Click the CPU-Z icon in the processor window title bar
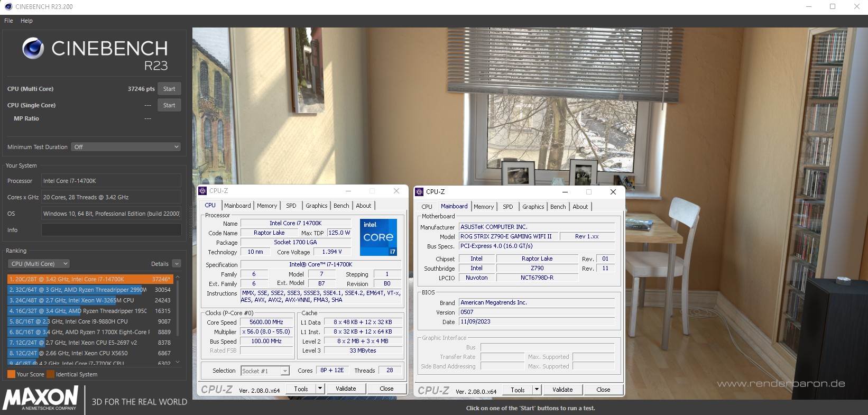Viewport: 868px width, 415px height. pyautogui.click(x=202, y=191)
